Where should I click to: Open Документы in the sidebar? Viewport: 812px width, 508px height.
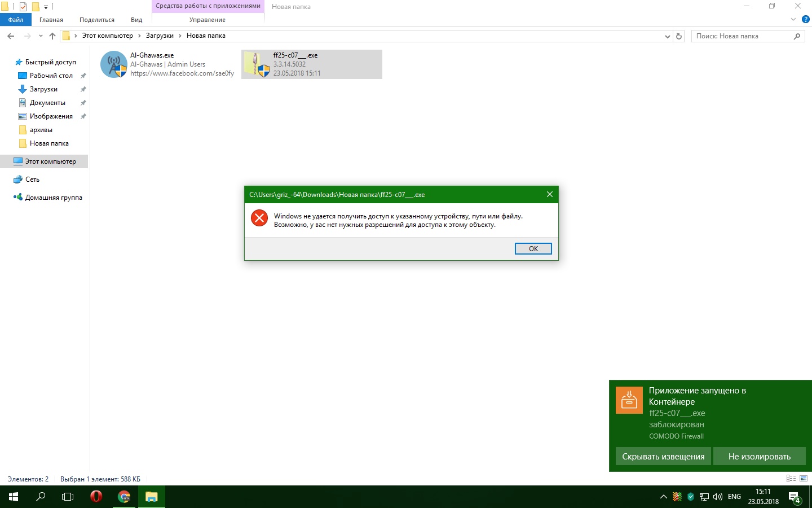tap(47, 103)
